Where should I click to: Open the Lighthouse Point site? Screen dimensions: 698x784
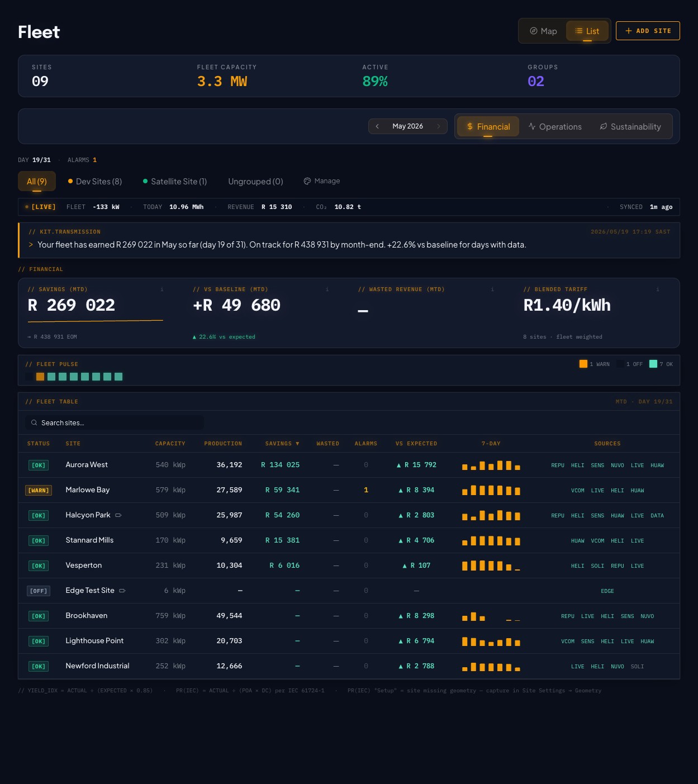tap(94, 641)
